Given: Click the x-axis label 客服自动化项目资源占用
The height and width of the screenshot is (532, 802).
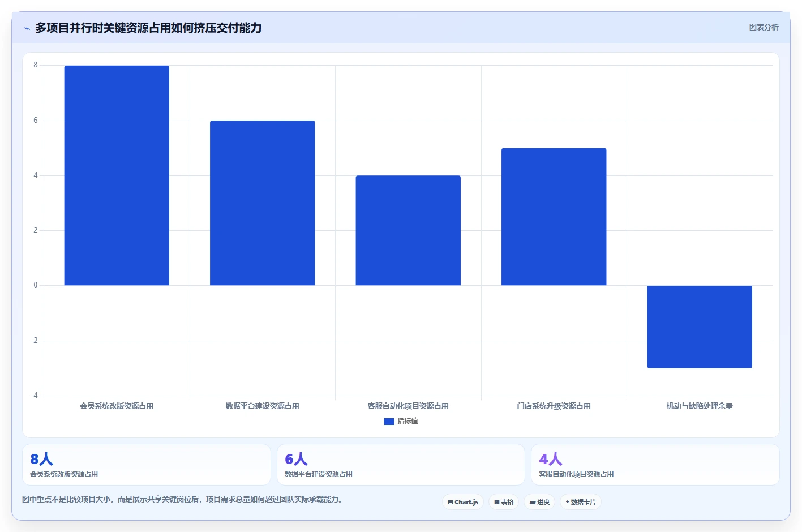Looking at the screenshot, I should coord(408,406).
